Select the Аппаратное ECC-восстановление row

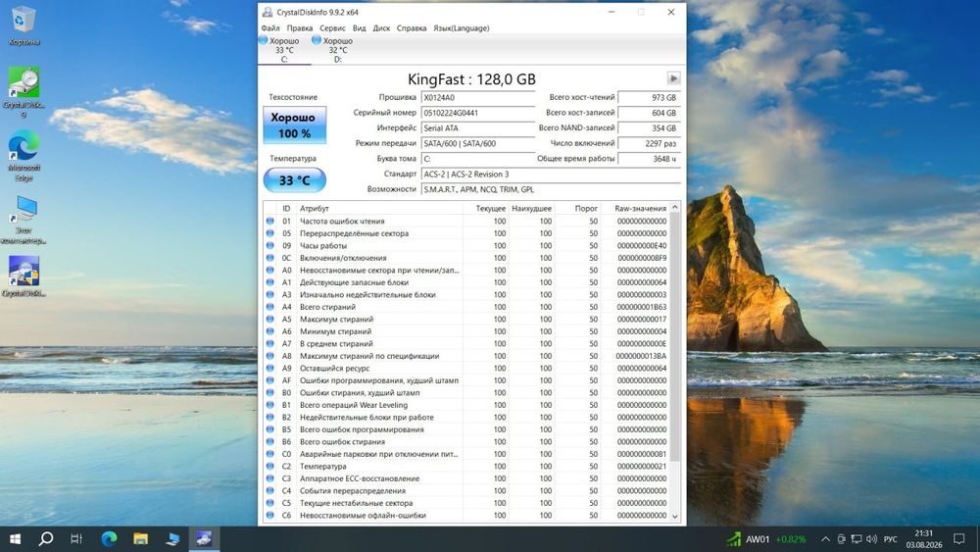coord(466,478)
